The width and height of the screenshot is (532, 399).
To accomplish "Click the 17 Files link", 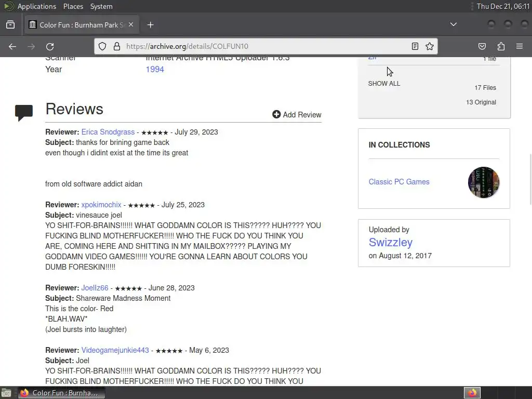I will click(x=485, y=87).
